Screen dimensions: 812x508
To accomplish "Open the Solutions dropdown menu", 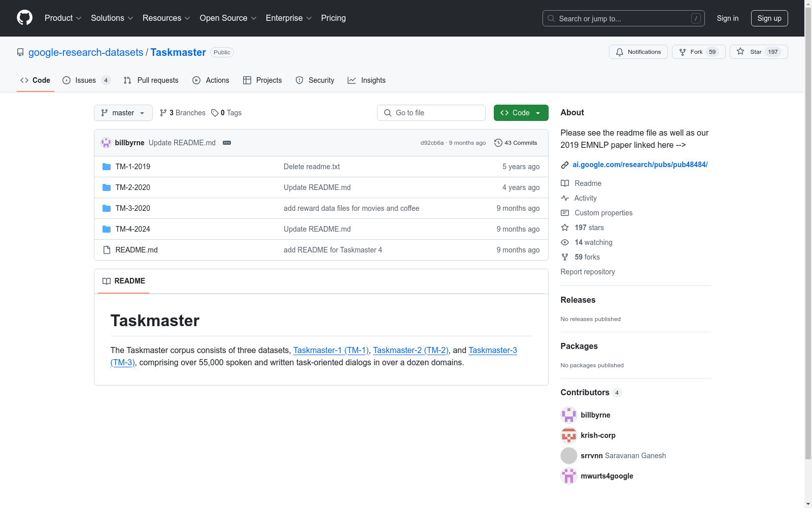I will coord(112,18).
